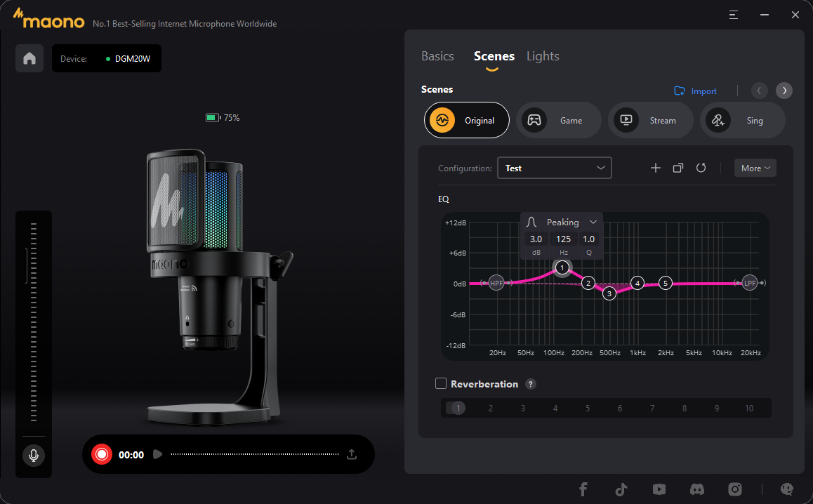
Task: Set reverberation level to 3
Action: coord(522,408)
